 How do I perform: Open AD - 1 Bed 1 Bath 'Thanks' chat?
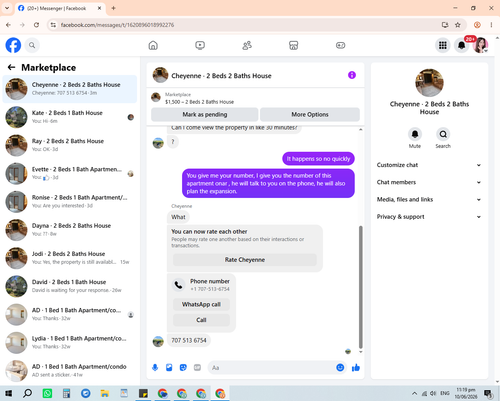click(70, 314)
